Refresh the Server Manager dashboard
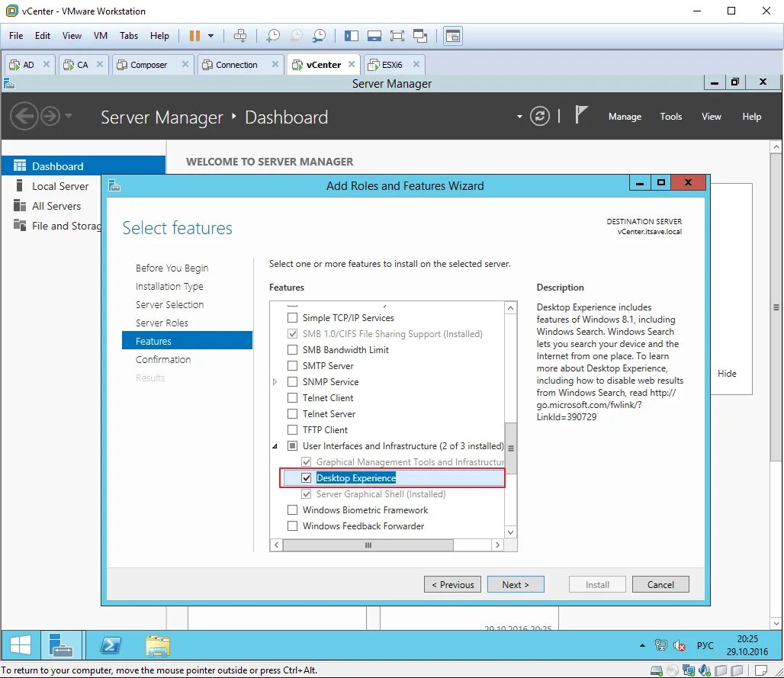This screenshot has height=678, width=784. [x=540, y=117]
